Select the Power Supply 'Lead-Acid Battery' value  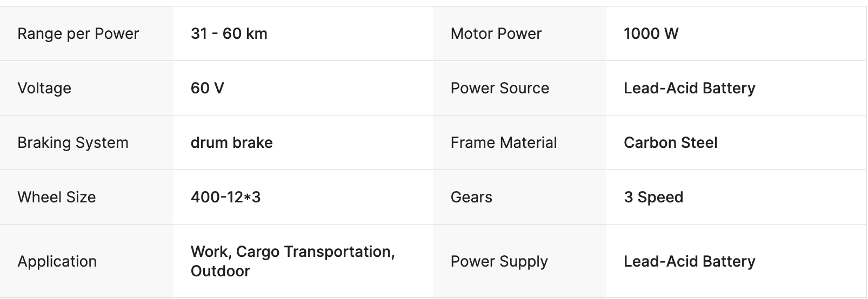point(689,261)
